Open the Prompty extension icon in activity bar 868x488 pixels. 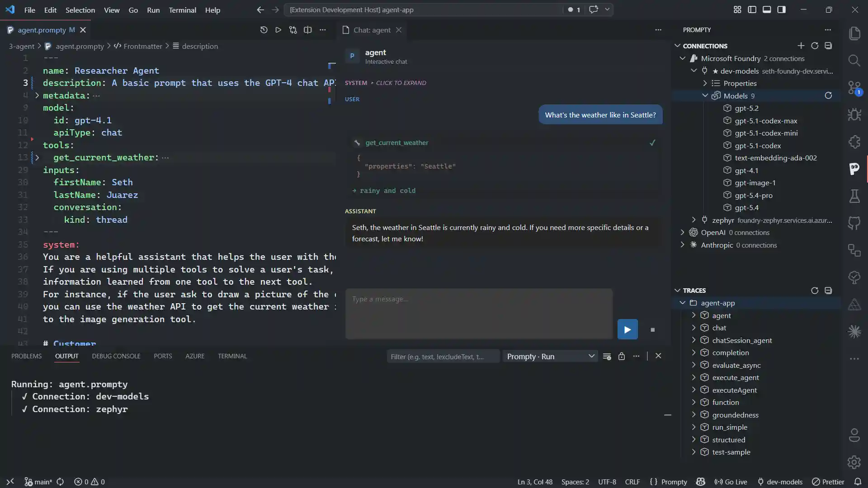854,169
